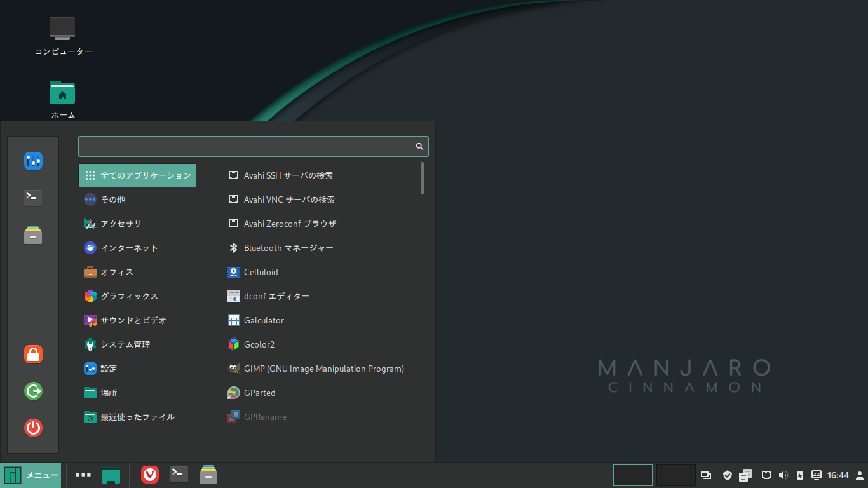Click the three-dots grouped window icon on the panel
Viewport: 868px width, 488px height.
pos(83,475)
